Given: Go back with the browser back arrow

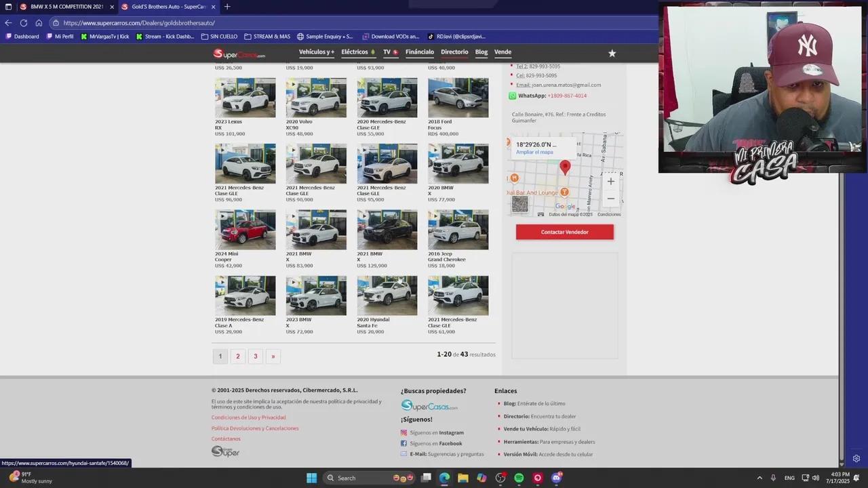Looking at the screenshot, I should tap(8, 22).
